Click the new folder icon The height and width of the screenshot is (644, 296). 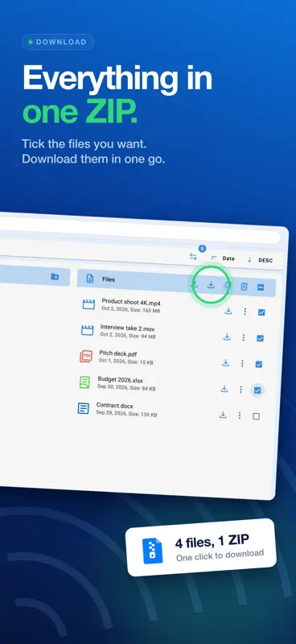(x=55, y=276)
